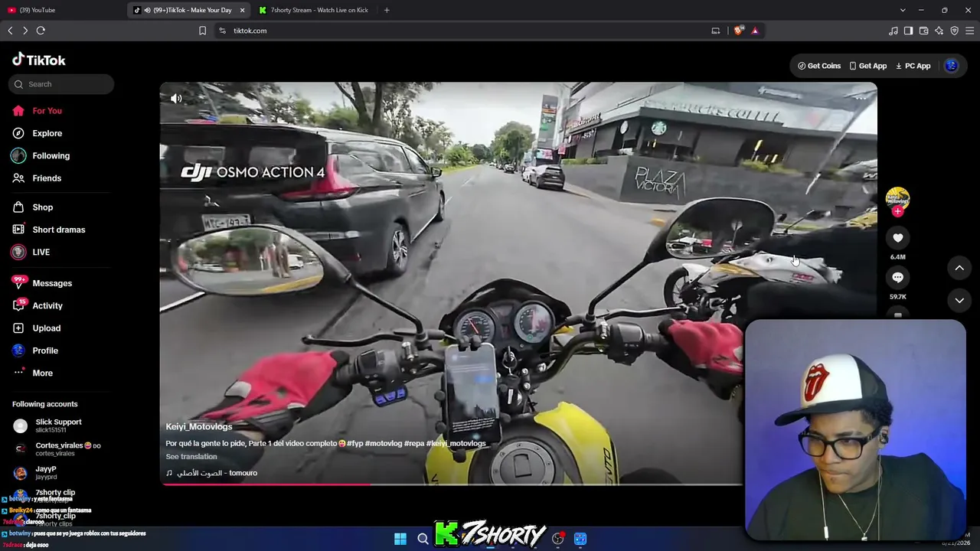Image resolution: width=980 pixels, height=551 pixels.
Task: Open Keiyi_Motovlogs creator profile link
Action: 199,426
